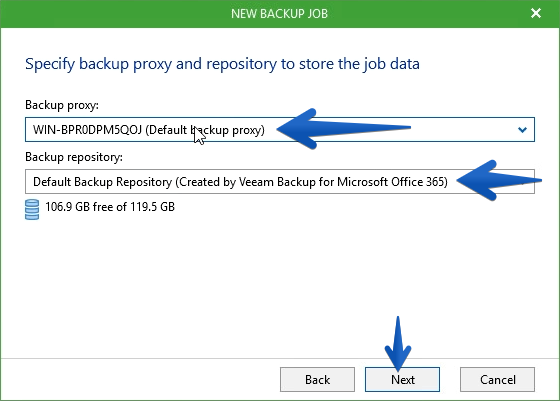Click the Specify backup proxy heading

pyautogui.click(x=222, y=64)
